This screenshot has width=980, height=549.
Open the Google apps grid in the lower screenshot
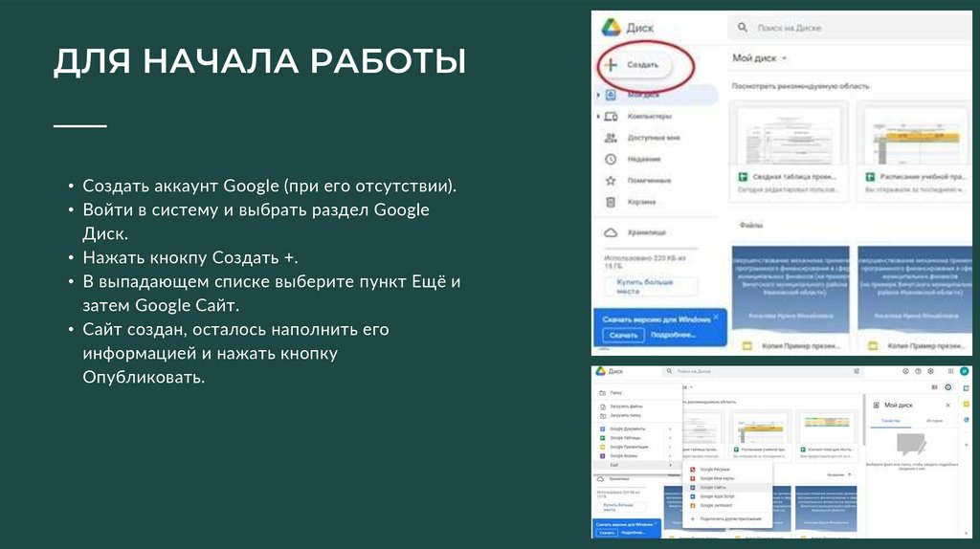point(950,371)
